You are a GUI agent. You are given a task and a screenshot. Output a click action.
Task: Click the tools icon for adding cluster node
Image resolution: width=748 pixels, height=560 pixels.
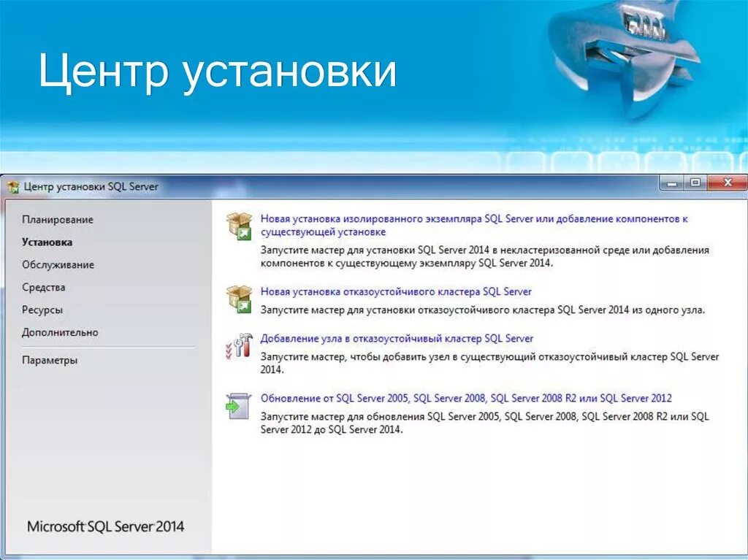tap(239, 346)
